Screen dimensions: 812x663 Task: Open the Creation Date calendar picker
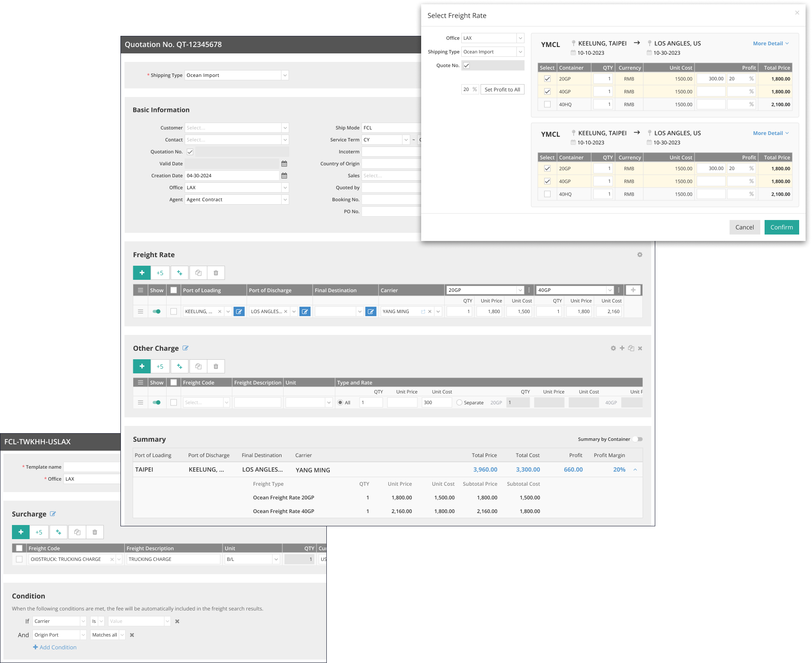[x=284, y=176]
